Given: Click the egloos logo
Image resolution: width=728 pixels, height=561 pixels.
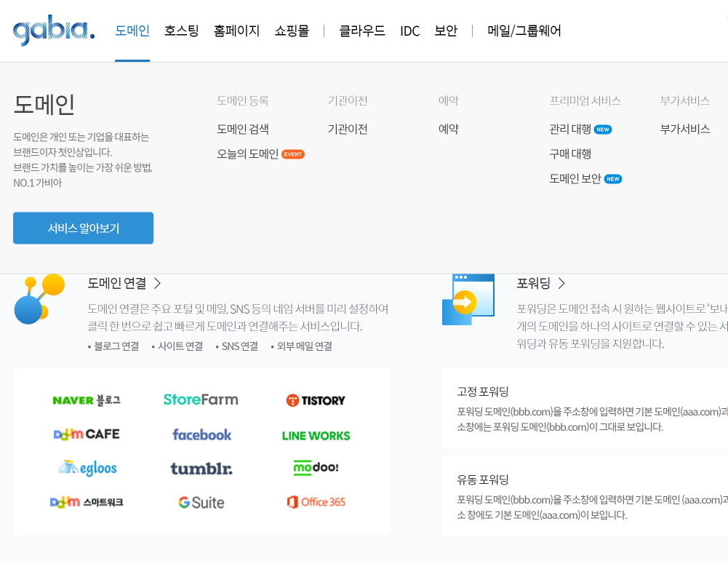Looking at the screenshot, I should pos(87,468).
